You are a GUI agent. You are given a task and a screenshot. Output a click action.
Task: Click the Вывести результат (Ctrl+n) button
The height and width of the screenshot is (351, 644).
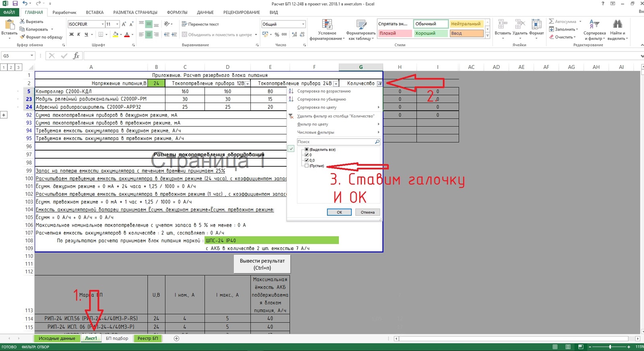pyautogui.click(x=262, y=264)
